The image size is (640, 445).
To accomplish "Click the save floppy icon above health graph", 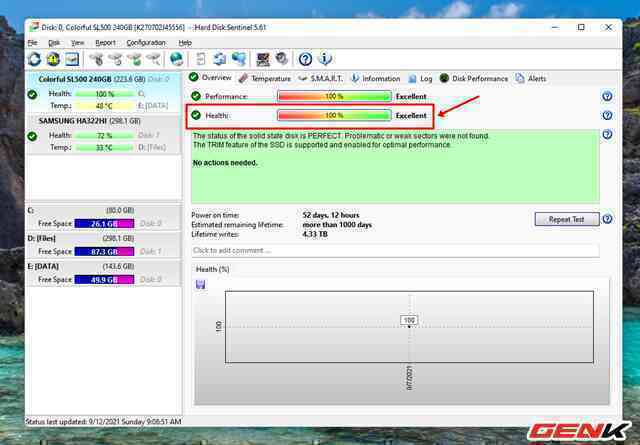I will tap(200, 284).
